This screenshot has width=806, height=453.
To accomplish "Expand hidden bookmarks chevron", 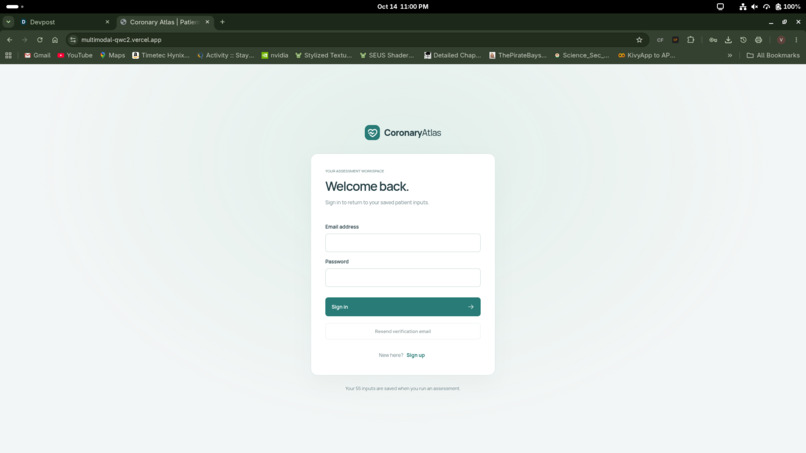I will [x=729, y=55].
